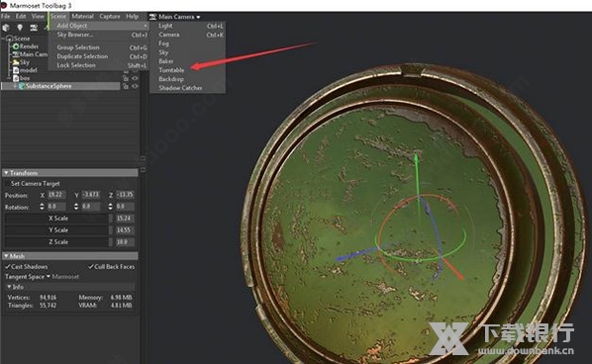Open the Capture menu

click(110, 16)
